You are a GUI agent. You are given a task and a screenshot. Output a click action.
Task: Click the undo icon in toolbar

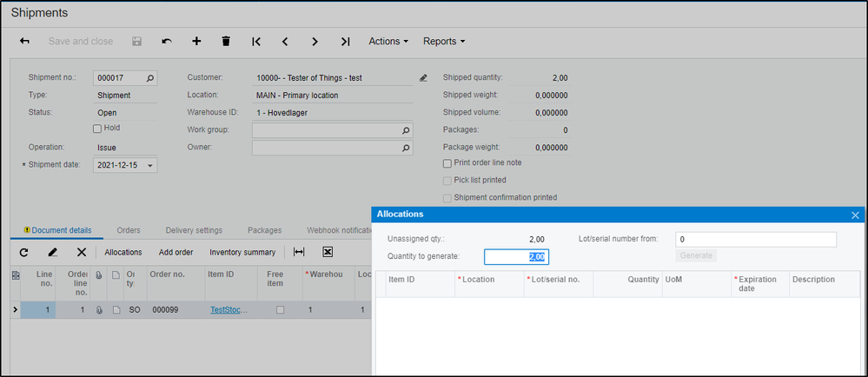click(x=167, y=41)
